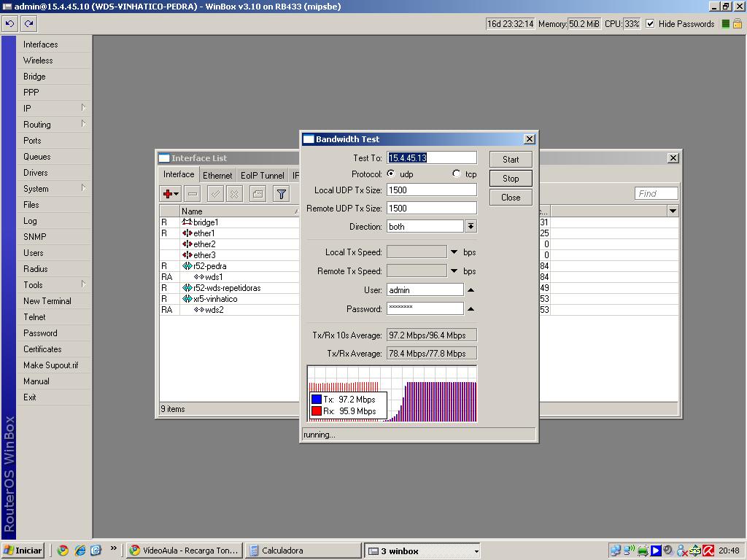Click the filter funnel icon in Interface List
This screenshot has width=747, height=560.
point(281,193)
